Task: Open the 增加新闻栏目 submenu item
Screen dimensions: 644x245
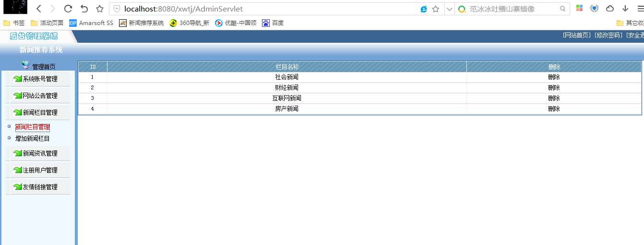Action: [32, 138]
